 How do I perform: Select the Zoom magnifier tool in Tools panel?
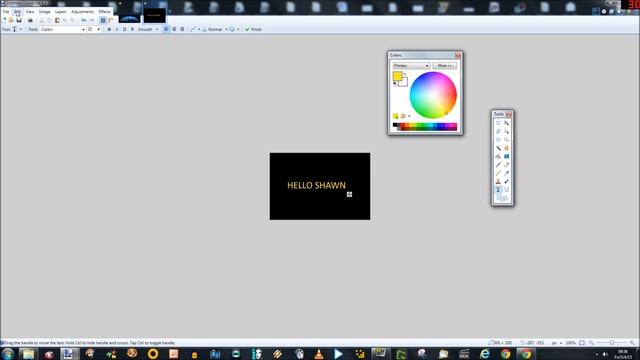pyautogui.click(x=507, y=140)
